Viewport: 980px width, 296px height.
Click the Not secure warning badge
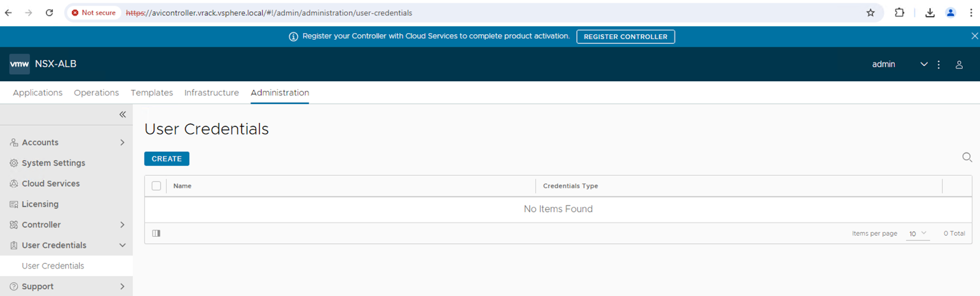[x=94, y=13]
